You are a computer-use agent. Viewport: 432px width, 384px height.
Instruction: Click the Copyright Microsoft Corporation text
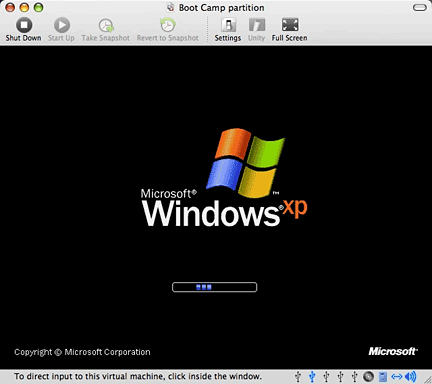click(x=82, y=352)
